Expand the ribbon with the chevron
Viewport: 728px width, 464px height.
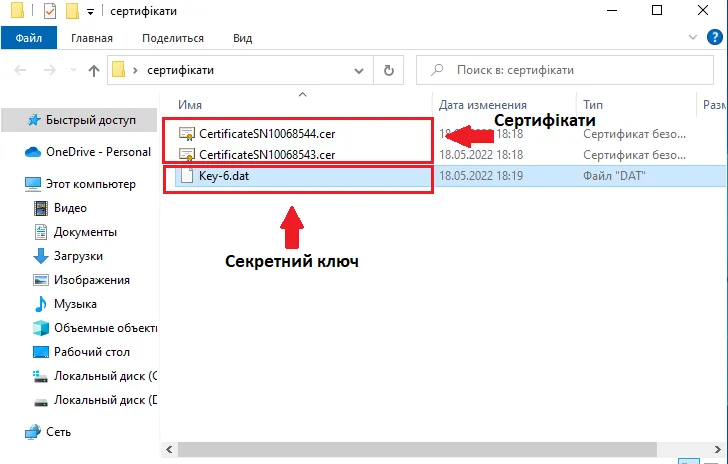[692, 38]
